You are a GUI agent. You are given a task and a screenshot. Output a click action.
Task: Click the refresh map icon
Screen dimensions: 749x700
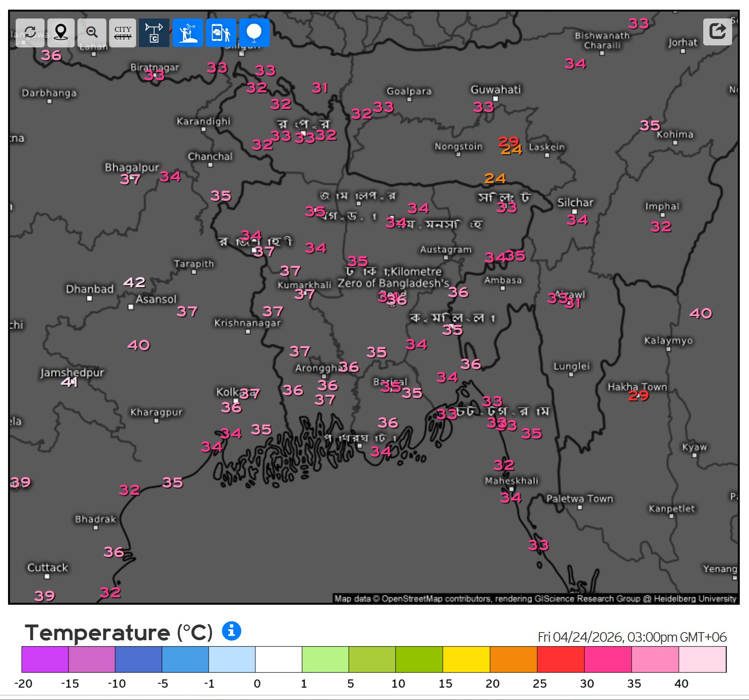pos(30,33)
